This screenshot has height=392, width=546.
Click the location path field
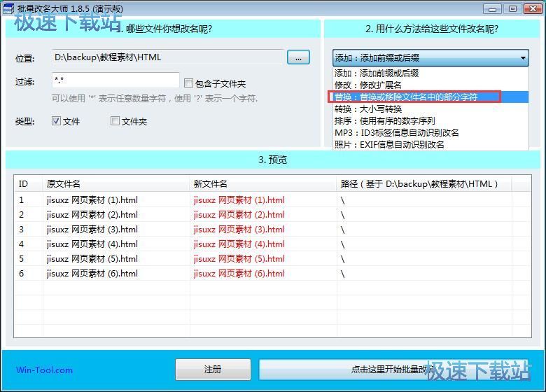(x=167, y=57)
